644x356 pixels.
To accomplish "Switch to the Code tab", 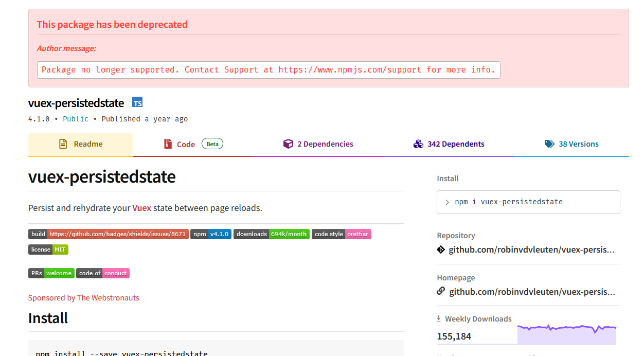I will tap(193, 144).
